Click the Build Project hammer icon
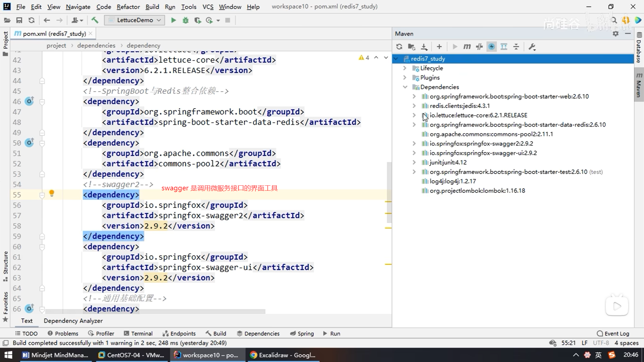Viewport: 644px width, 362px height. 95,20
